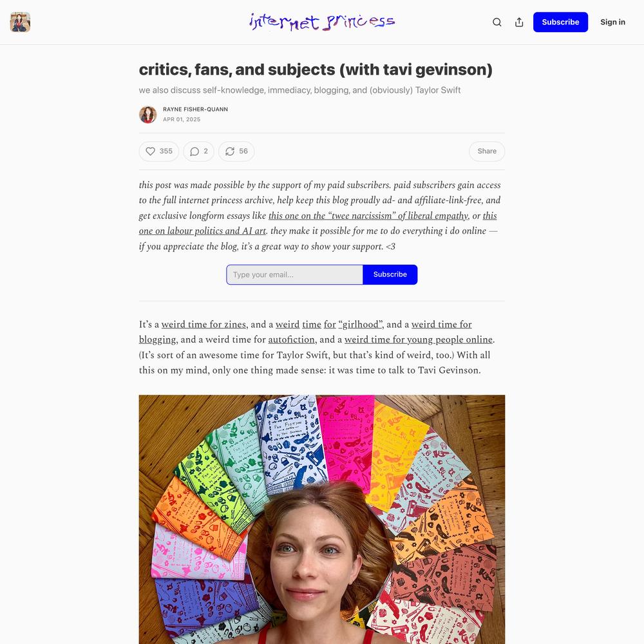
Task: Click Sign in
Action: pos(612,22)
